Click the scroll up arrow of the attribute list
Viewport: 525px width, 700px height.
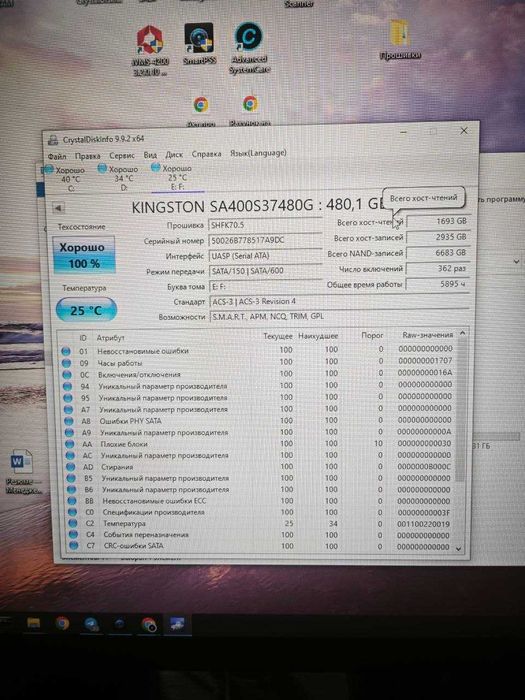[462, 333]
